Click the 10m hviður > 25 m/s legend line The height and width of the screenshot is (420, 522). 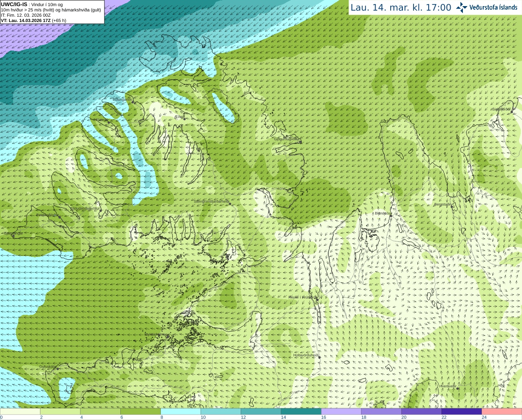[x=51, y=10]
